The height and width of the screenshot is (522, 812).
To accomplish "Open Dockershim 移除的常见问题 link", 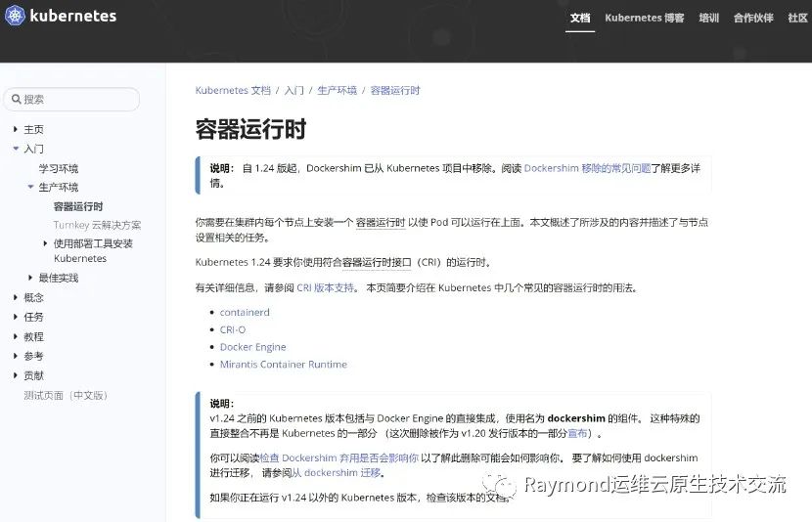I will [587, 168].
